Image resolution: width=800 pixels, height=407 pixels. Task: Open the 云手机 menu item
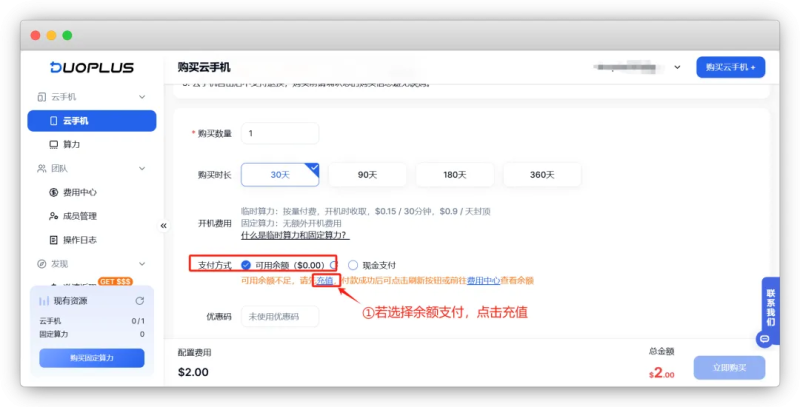[92, 121]
